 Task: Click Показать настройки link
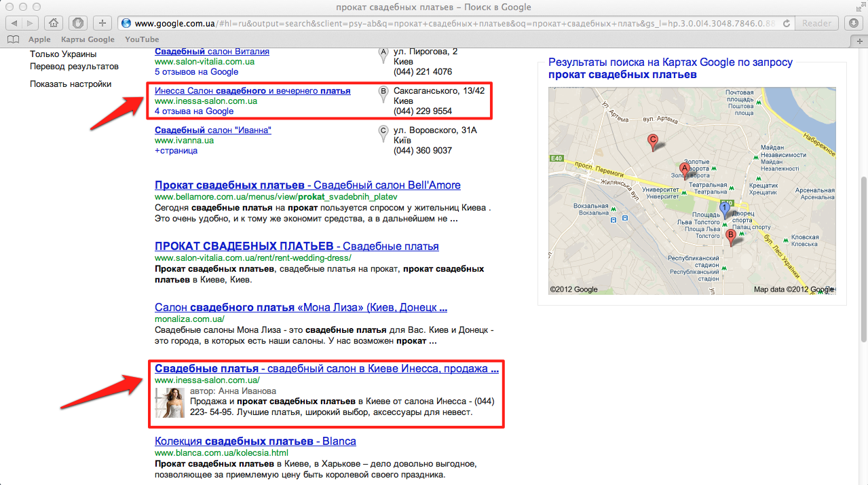tap(71, 84)
